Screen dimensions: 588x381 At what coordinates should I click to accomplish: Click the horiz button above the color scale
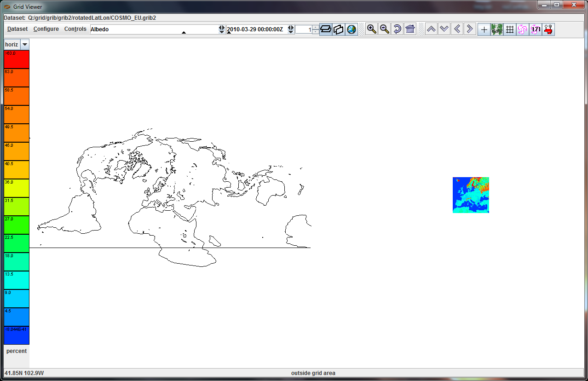[x=12, y=44]
